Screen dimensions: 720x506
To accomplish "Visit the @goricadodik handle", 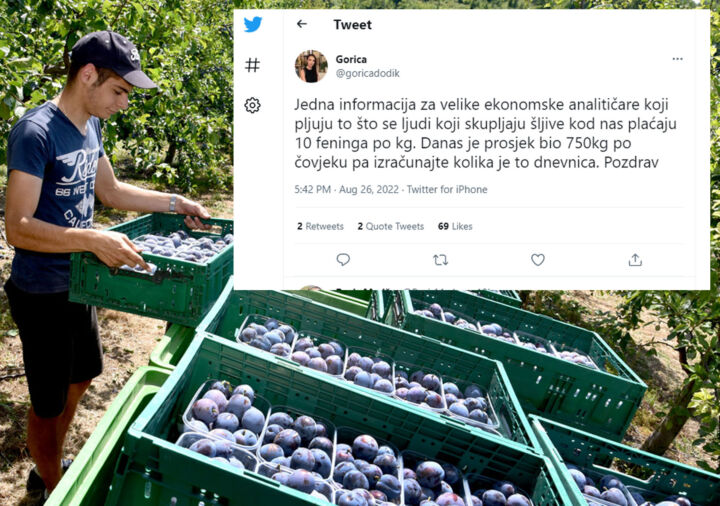I will 367,73.
